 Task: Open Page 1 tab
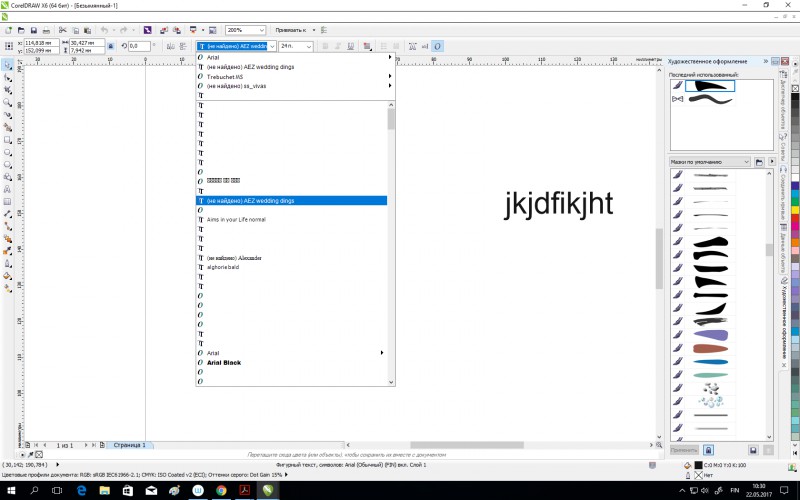[x=129, y=445]
